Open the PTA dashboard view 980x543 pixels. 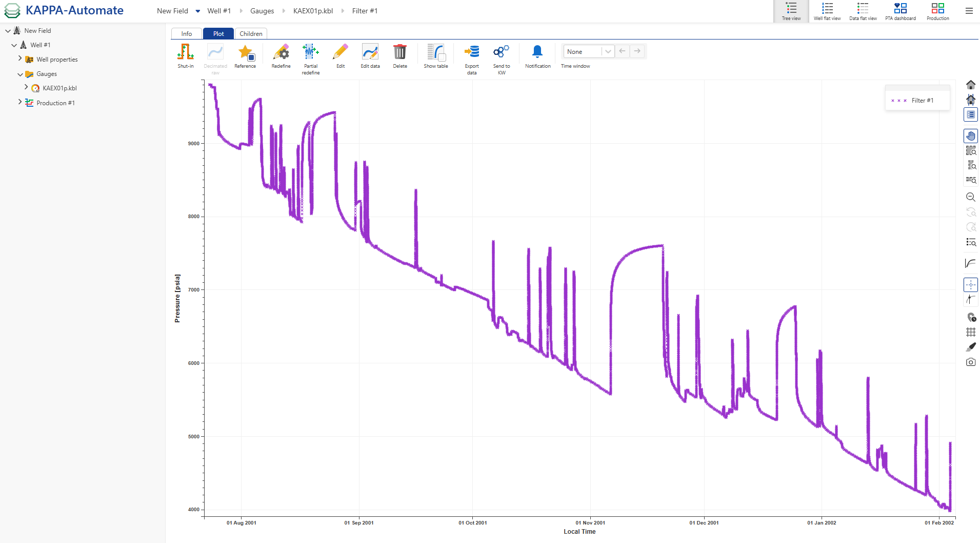coord(900,11)
